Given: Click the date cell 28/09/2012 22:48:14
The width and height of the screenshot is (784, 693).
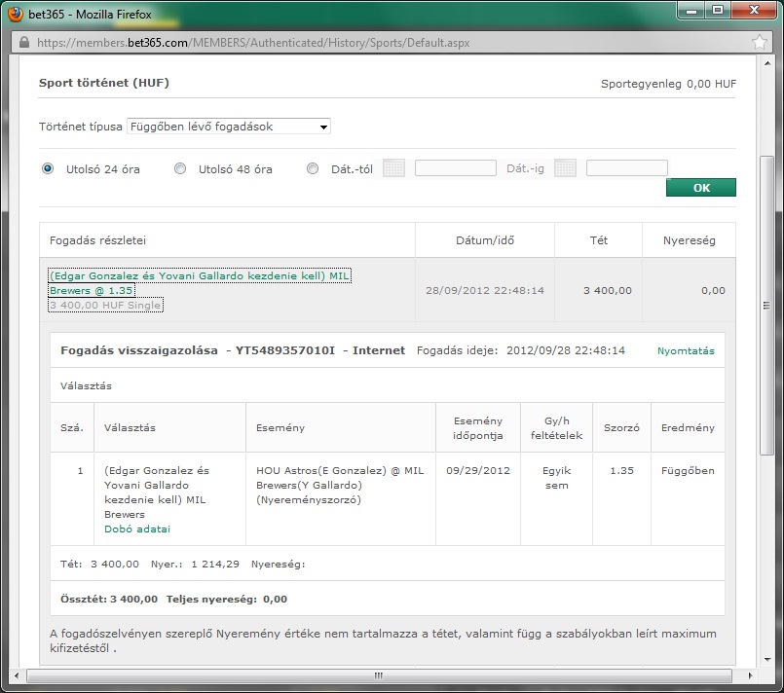Looking at the screenshot, I should click(x=484, y=290).
